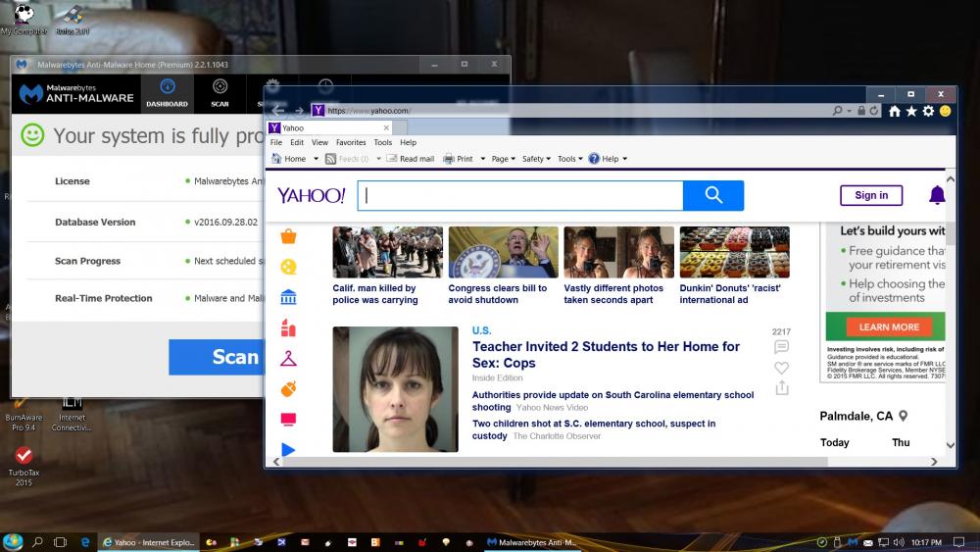Viewport: 980px width, 552px height.
Task: Open the Safety dropdown
Action: click(536, 159)
